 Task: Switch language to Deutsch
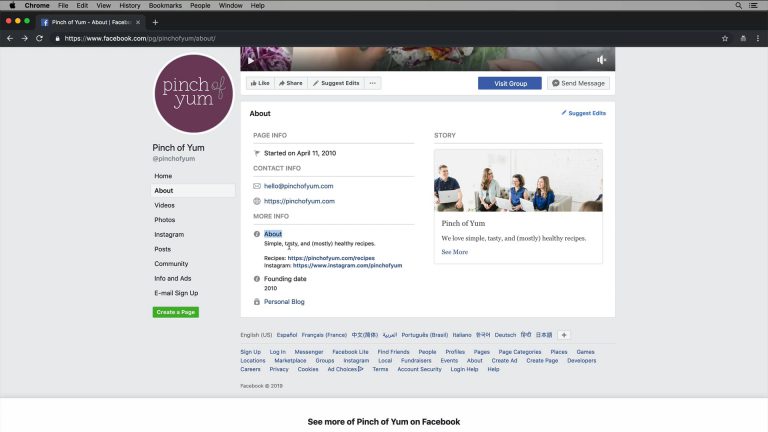(505, 335)
